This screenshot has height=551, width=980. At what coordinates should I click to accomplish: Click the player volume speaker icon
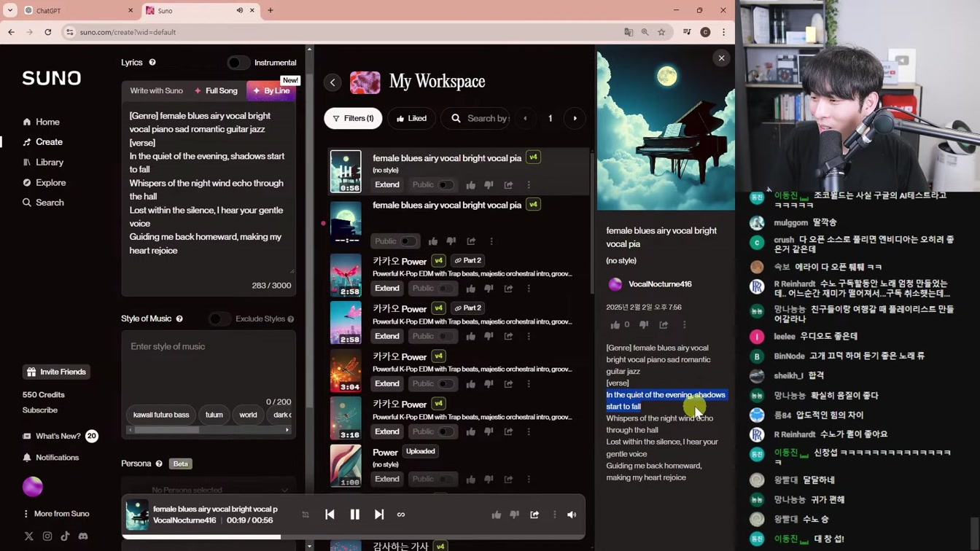coord(572,515)
